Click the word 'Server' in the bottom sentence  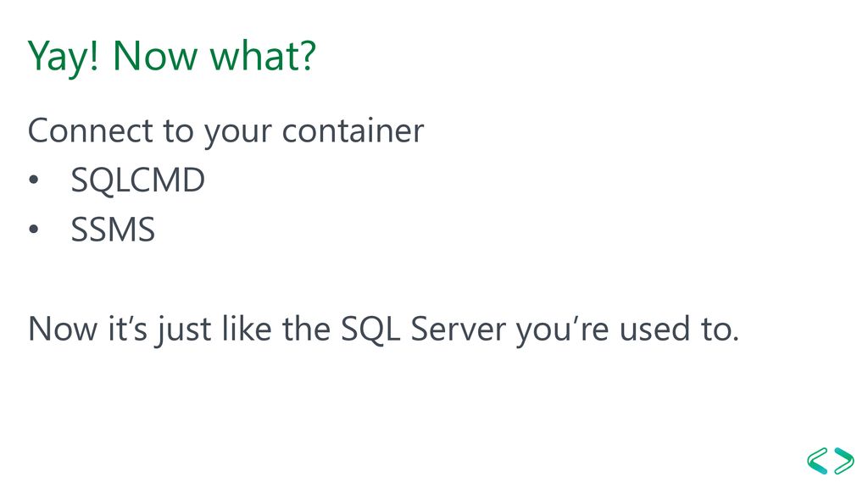(x=459, y=330)
